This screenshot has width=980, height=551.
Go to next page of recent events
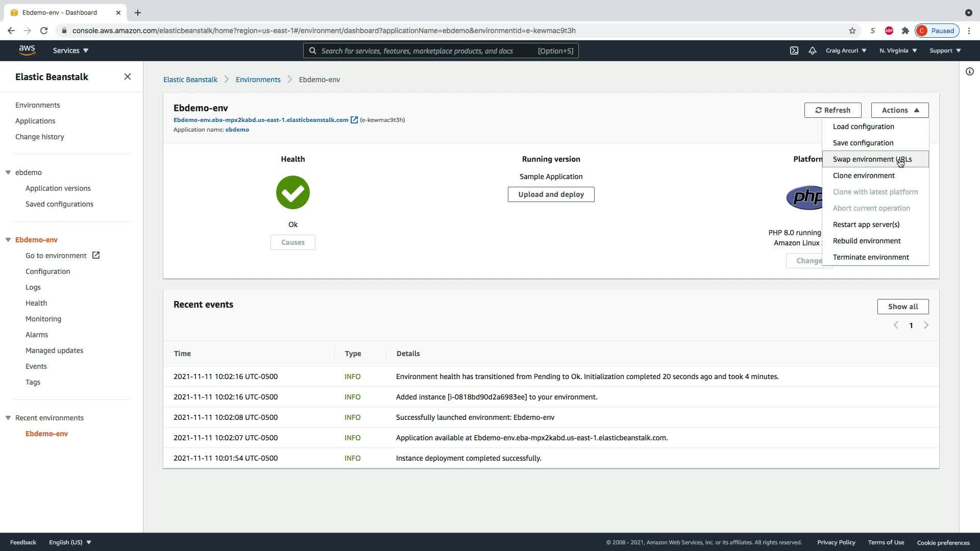pos(926,325)
